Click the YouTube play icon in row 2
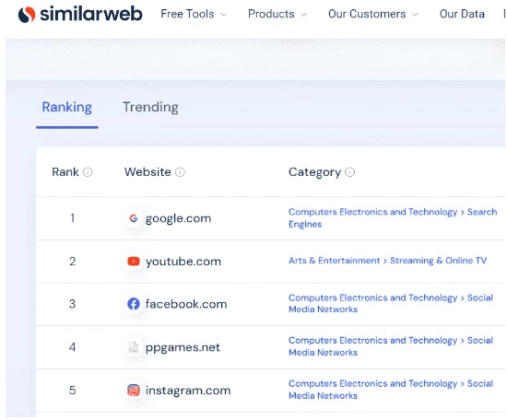The height and width of the screenshot is (420, 507). (134, 261)
